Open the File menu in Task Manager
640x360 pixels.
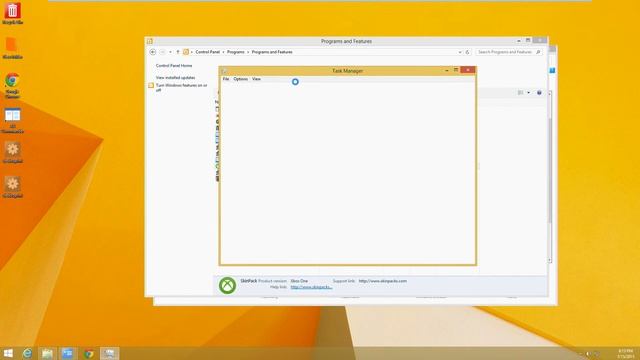tap(226, 79)
